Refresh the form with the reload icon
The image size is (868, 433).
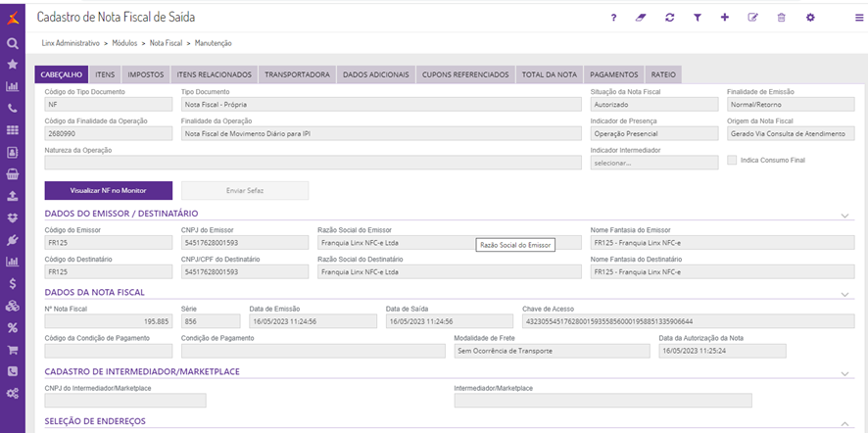669,18
